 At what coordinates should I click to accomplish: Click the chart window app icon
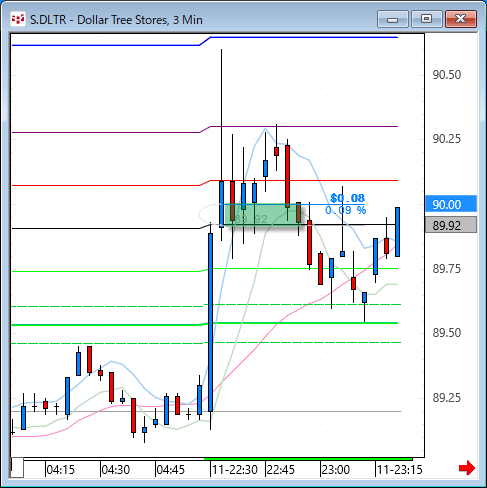[18, 19]
